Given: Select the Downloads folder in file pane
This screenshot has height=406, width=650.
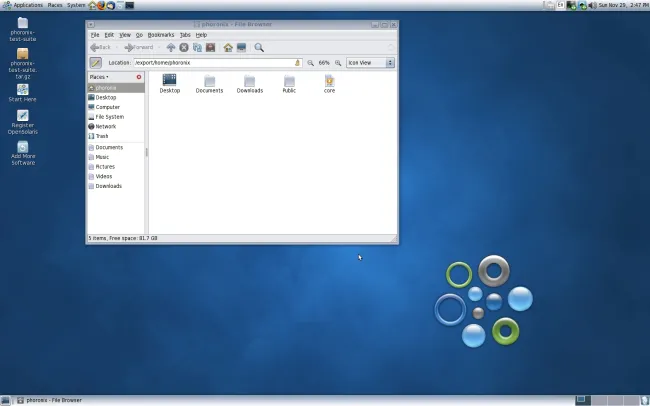Looking at the screenshot, I should tap(250, 84).
